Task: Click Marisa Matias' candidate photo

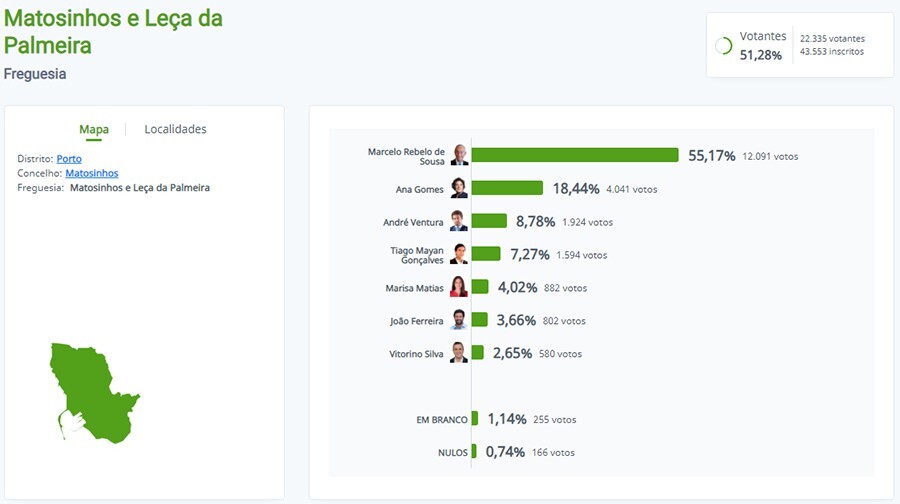Action: click(459, 287)
